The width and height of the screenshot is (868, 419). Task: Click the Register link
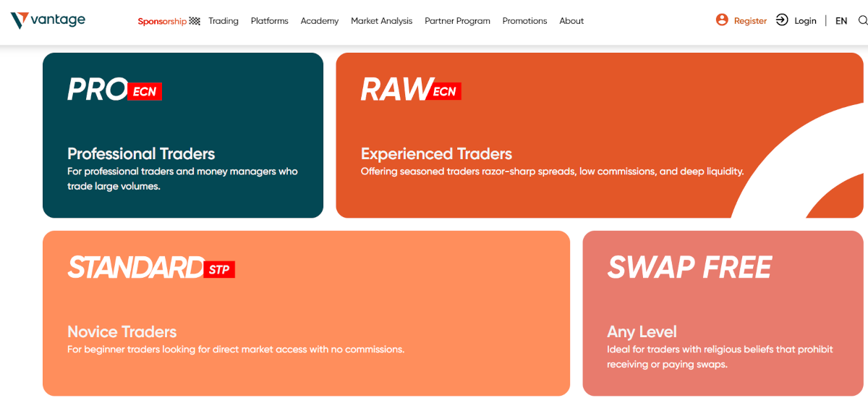(750, 21)
